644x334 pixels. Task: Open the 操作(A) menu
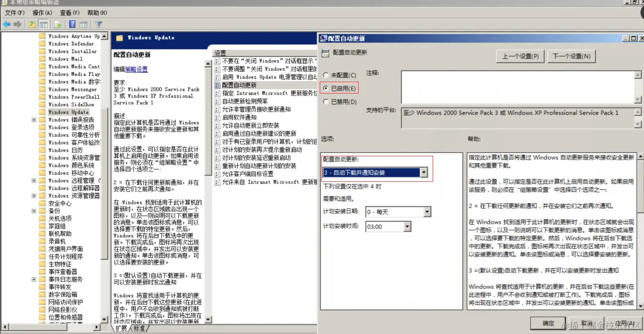pos(43,13)
